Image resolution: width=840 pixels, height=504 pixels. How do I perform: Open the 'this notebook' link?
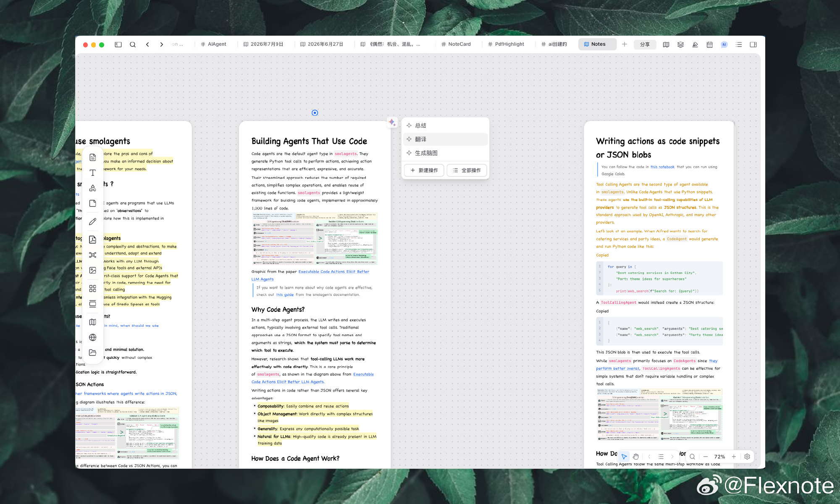click(x=662, y=167)
